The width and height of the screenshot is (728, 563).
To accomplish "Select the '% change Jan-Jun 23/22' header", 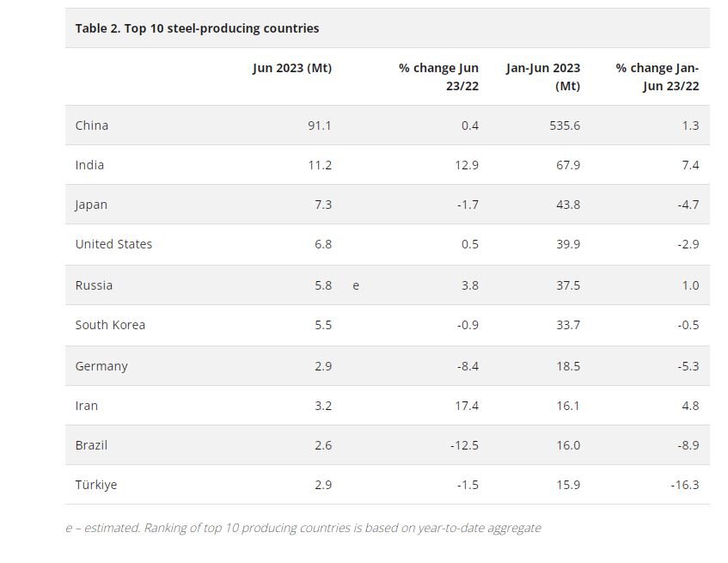I will [657, 76].
